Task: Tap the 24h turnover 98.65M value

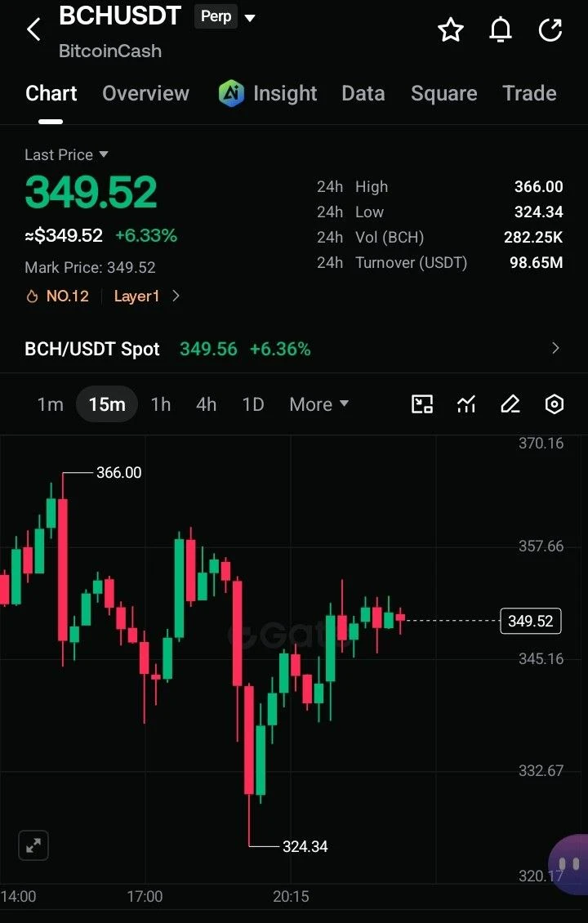Action: pos(537,262)
